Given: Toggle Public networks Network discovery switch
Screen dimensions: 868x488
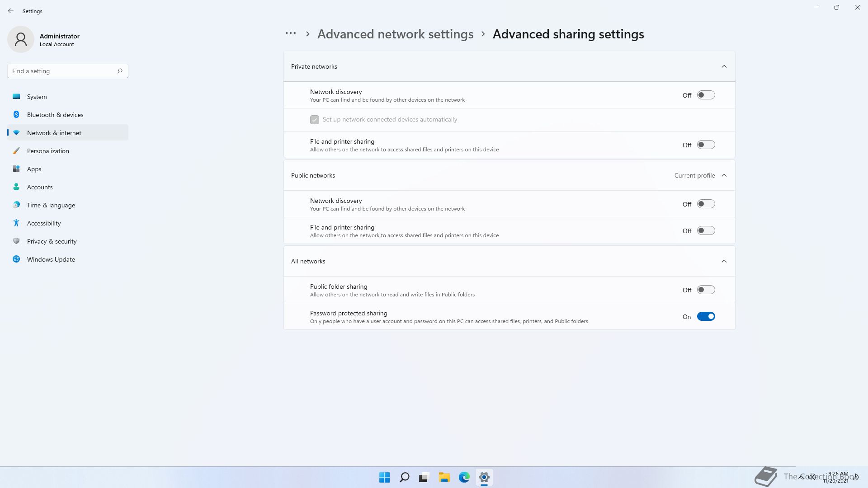Looking at the screenshot, I should point(706,204).
